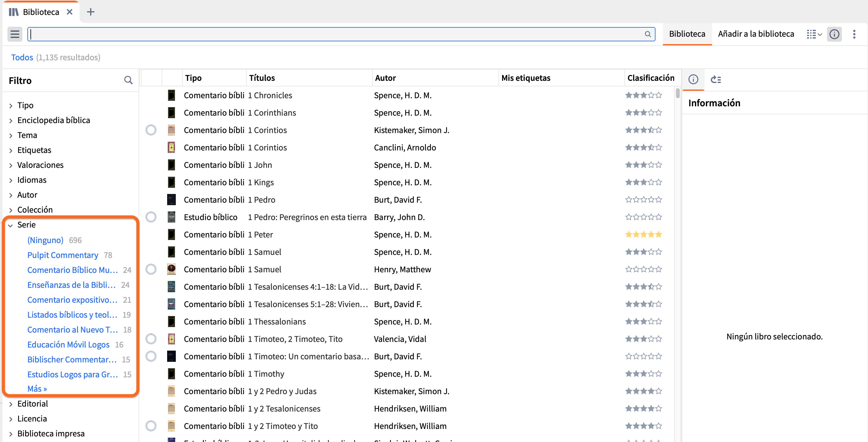Viewport: 868px width, 442px height.
Task: Toggle the information panel button in toolbar
Action: tap(834, 34)
